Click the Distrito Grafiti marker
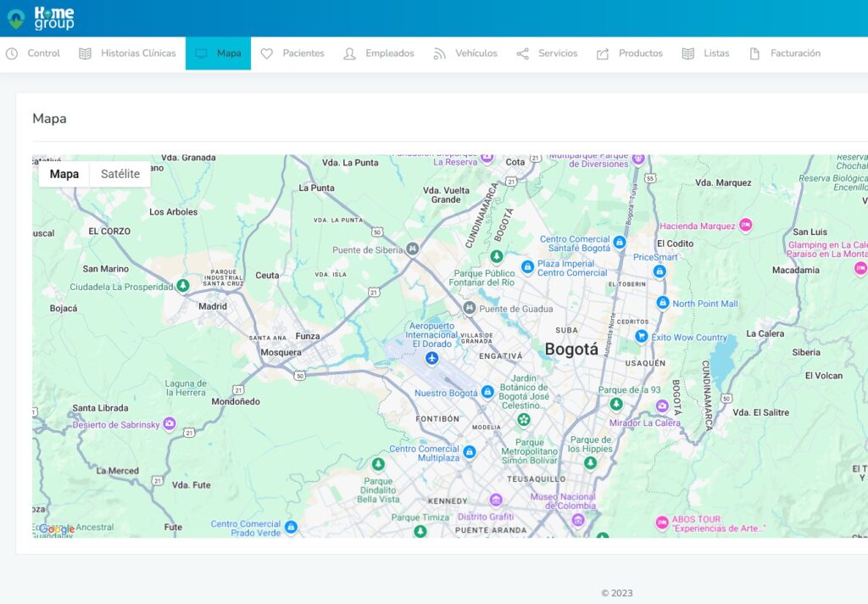The width and height of the screenshot is (868, 604). point(495,500)
